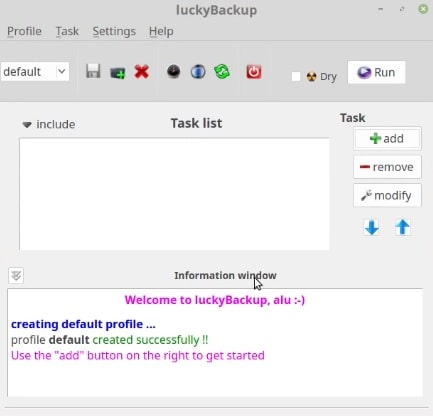This screenshot has height=416, width=433.
Task: Click inside the empty Task list area
Action: point(174,194)
